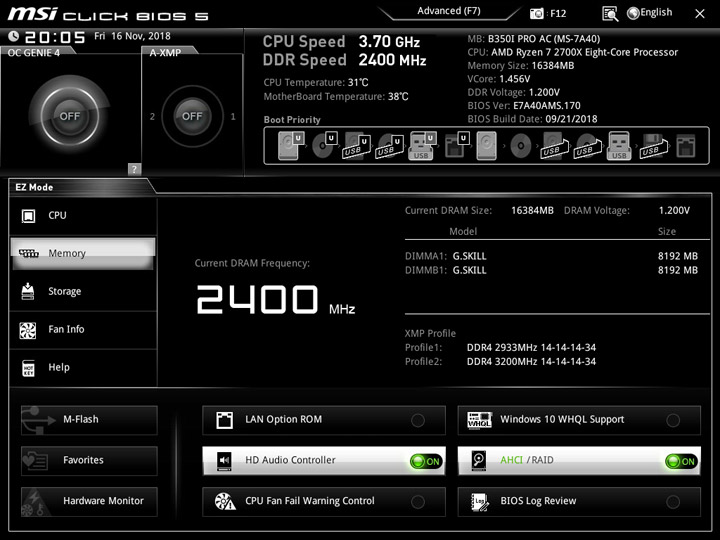This screenshot has height=540, width=720.
Task: Select legacy USB floppy boot icon
Action: 654,146
